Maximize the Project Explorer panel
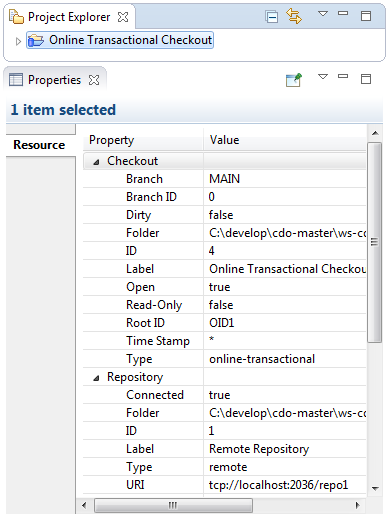 [x=366, y=16]
